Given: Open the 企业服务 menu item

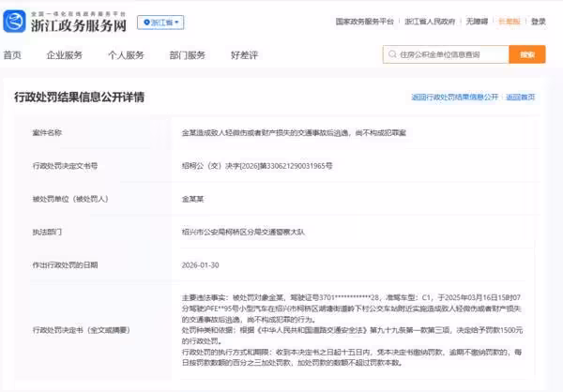Looking at the screenshot, I should (x=65, y=55).
